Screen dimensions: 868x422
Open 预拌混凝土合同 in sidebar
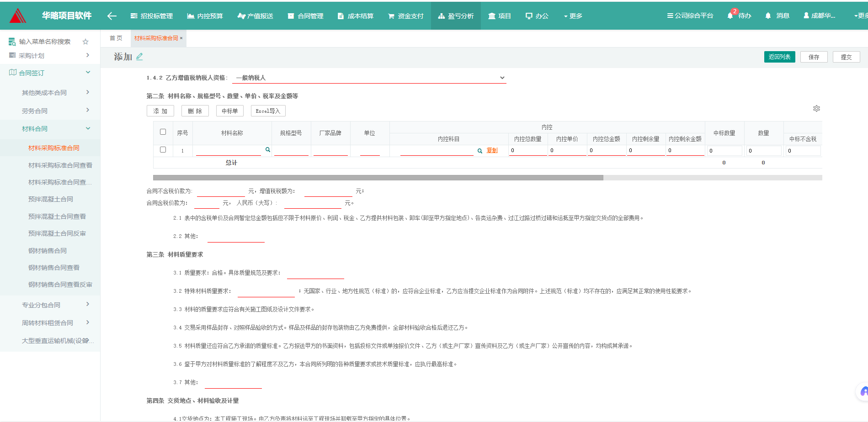[x=50, y=199]
